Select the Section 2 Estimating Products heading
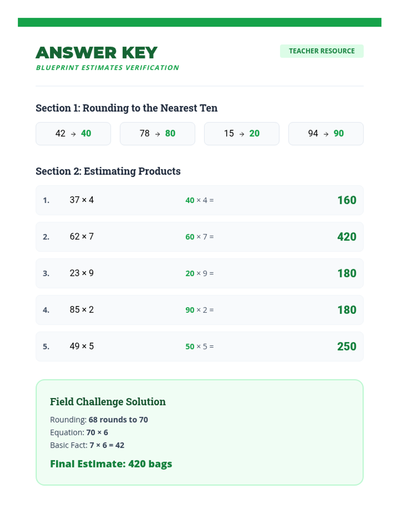399x532 pixels. coord(108,171)
